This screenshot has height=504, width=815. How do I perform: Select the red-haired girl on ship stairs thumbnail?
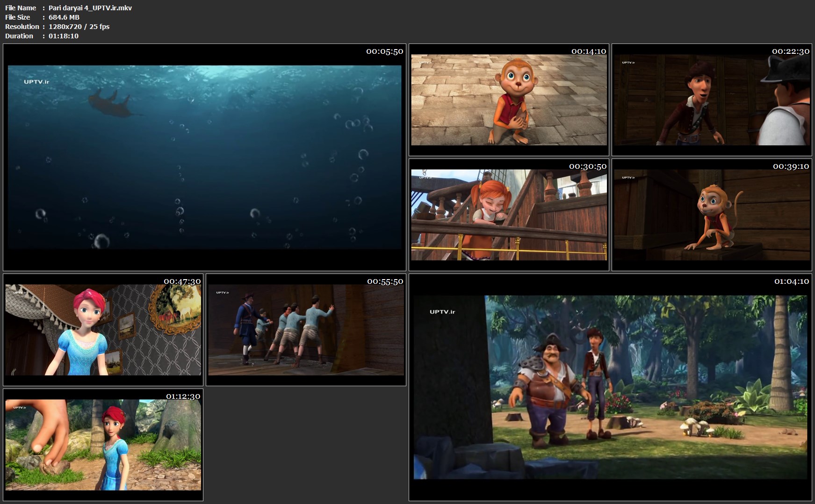tap(509, 215)
